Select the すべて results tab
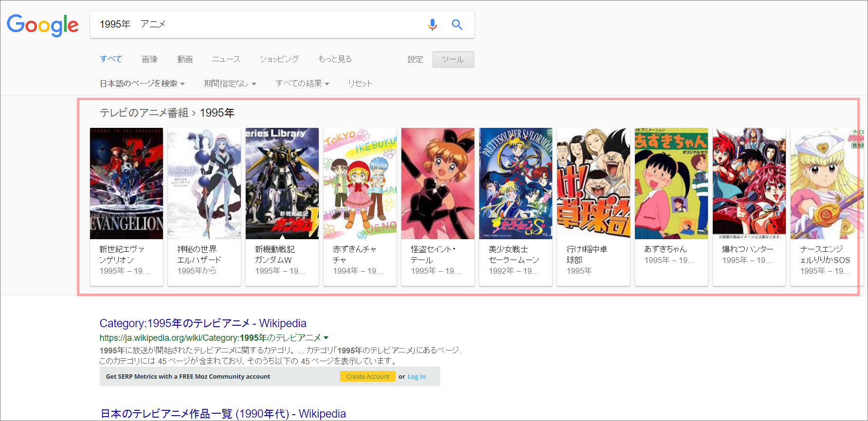Image resolution: width=868 pixels, height=421 pixels. tap(111, 59)
